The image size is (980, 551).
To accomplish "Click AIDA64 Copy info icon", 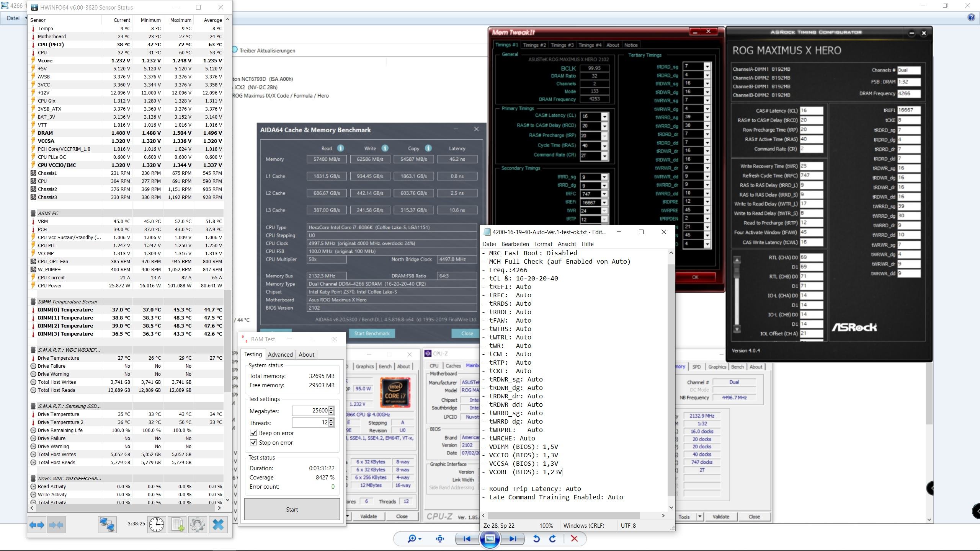I will tap(428, 148).
